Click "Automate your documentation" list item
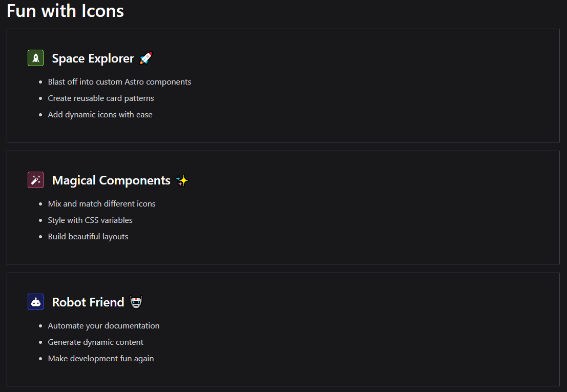Screen dimensions: 567x392 [x=103, y=326]
